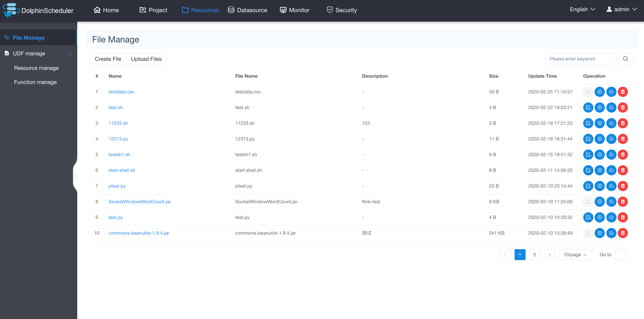Image resolution: width=644 pixels, height=319 pixels.
Task: Click the Please enter keyword search field
Action: click(x=580, y=58)
